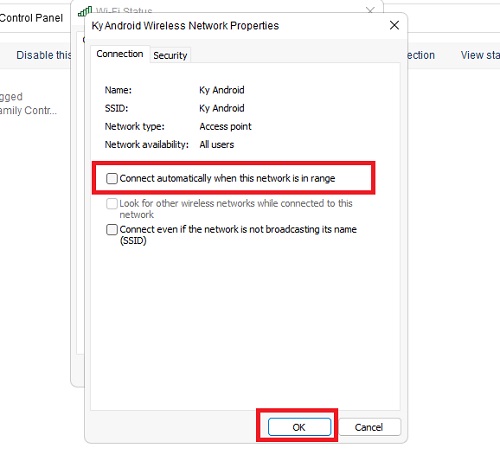Toggle Look for other wireless networks checkbox

[112, 203]
